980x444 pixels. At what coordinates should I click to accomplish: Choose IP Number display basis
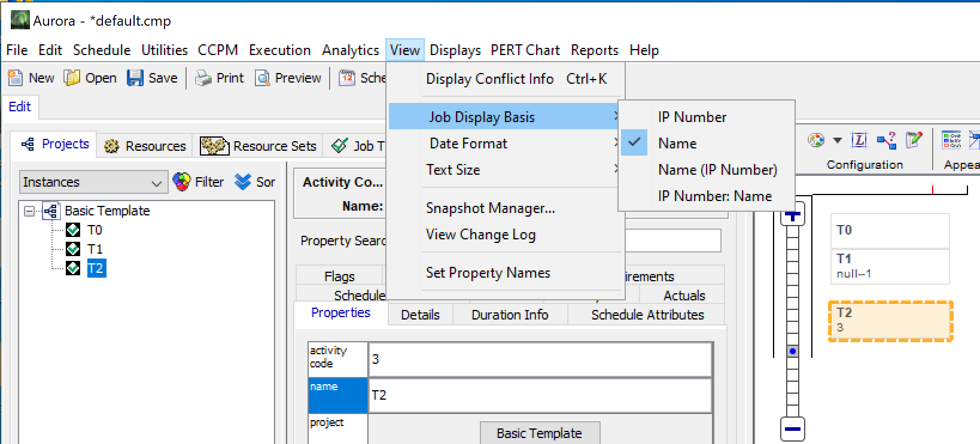[x=692, y=117]
